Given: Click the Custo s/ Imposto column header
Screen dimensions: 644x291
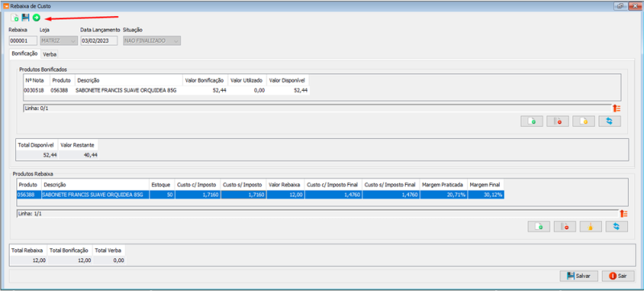Looking at the screenshot, I should point(243,185).
